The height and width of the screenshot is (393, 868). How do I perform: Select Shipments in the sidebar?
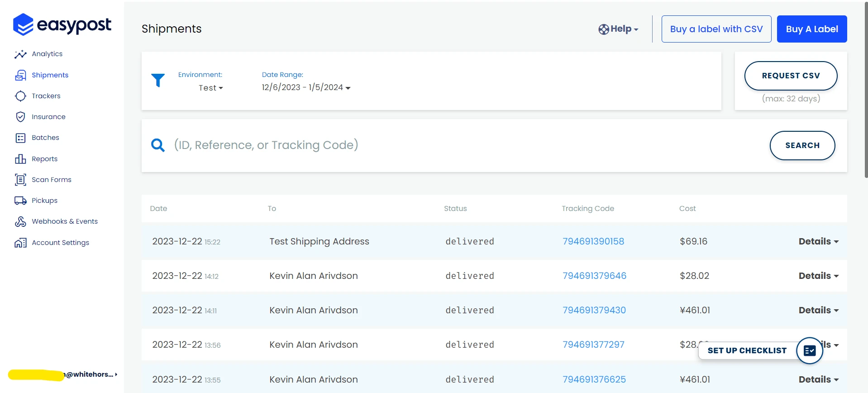pyautogui.click(x=50, y=75)
